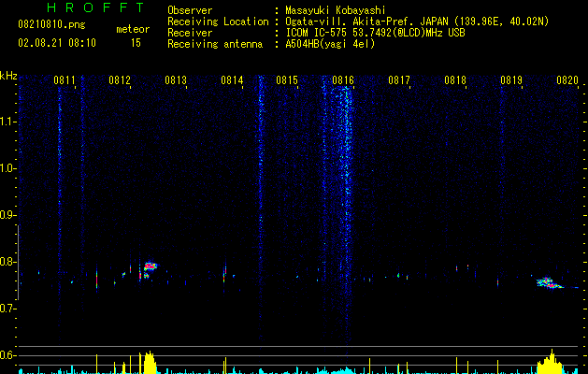588x374 pixels.
Task: Click the 0813 time marker
Action: 176,80
